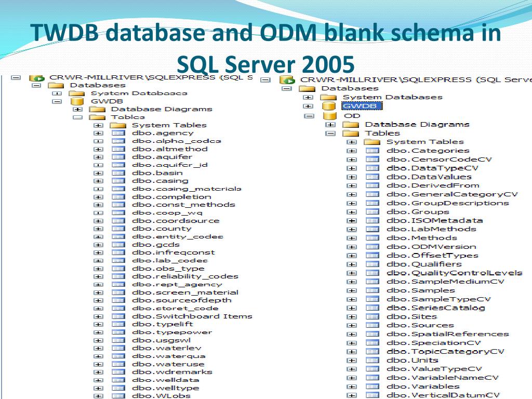The image size is (532, 399).
Task: Expand the highlighted GWDB node in right tree
Action: coord(309,106)
